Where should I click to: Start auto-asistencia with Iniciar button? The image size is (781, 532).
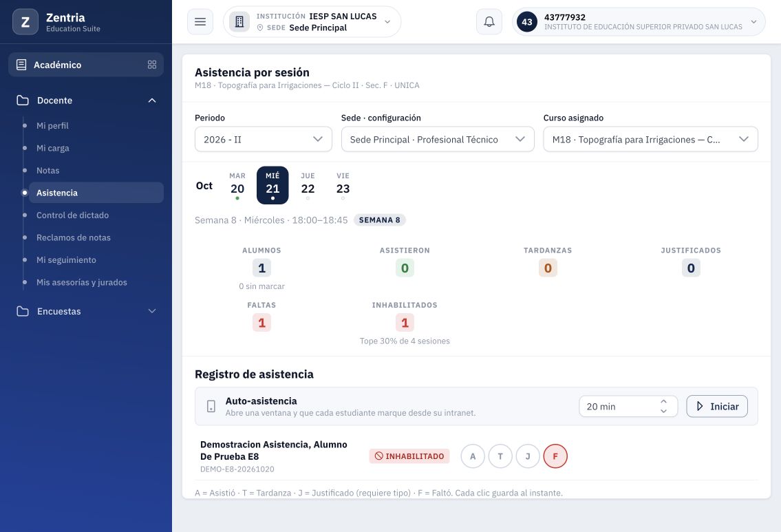[717, 407]
